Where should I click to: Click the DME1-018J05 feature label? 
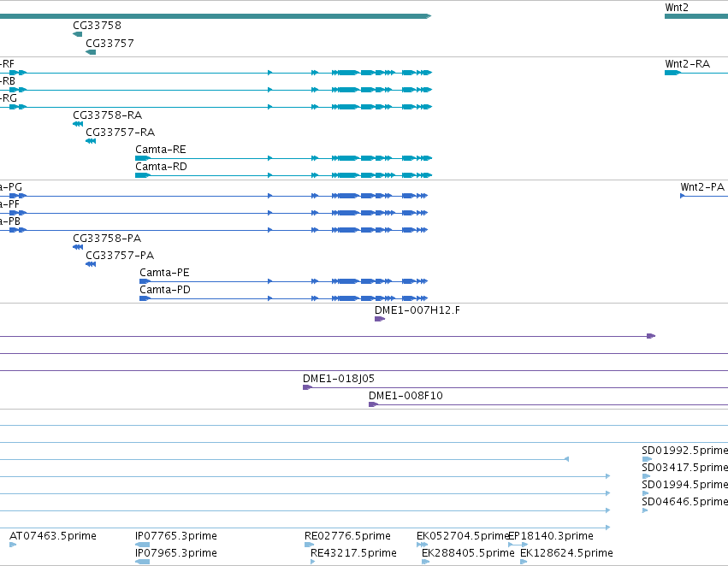(339, 379)
